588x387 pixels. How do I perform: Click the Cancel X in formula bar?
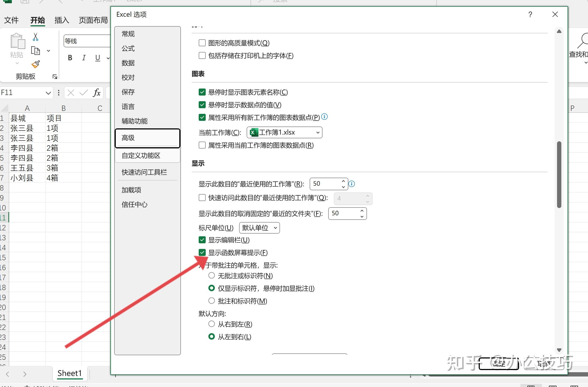click(x=71, y=93)
